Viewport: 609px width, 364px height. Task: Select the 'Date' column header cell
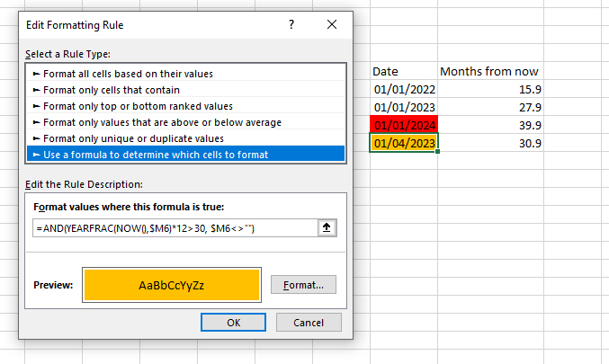pos(404,71)
